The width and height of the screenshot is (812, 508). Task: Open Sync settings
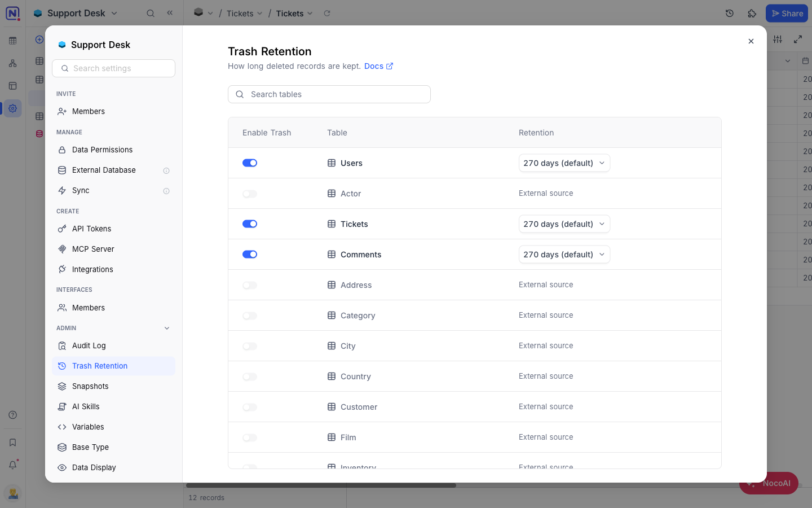(x=113, y=190)
